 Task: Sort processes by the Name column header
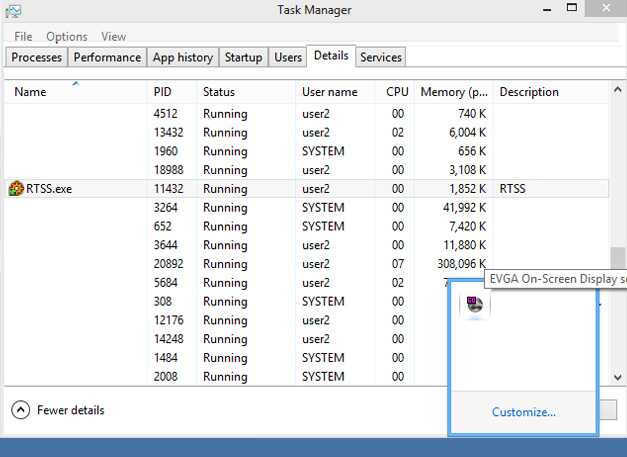coord(30,92)
